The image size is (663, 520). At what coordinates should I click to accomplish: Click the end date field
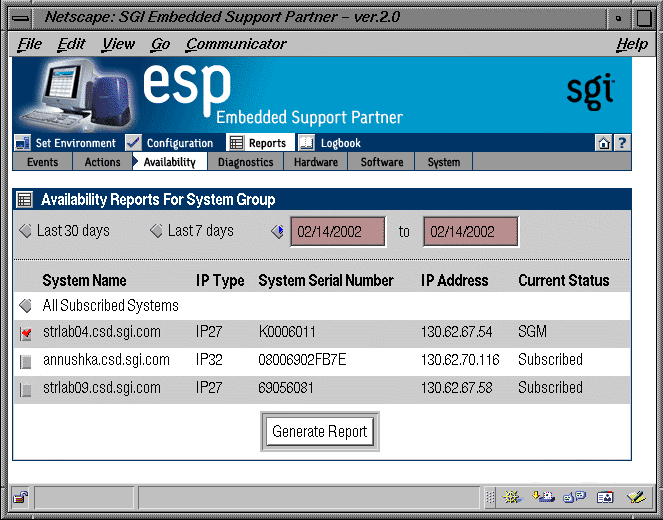coord(471,231)
